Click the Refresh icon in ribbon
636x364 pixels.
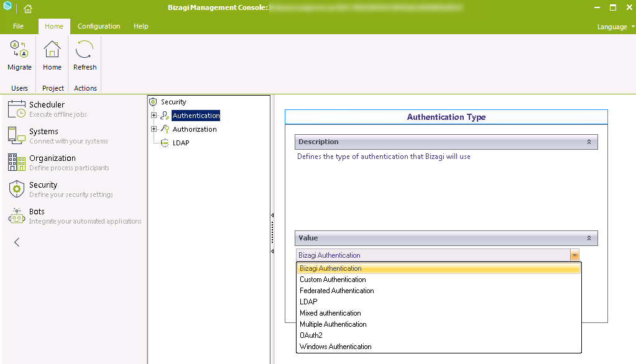point(85,50)
